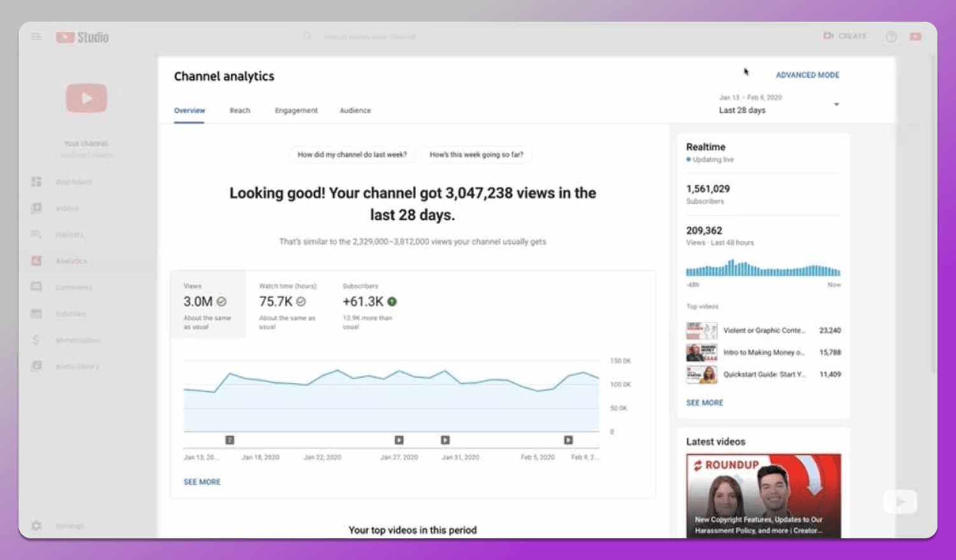Screen dimensions: 956x560
Task: Click the CREATE camera icon
Action: coord(827,36)
